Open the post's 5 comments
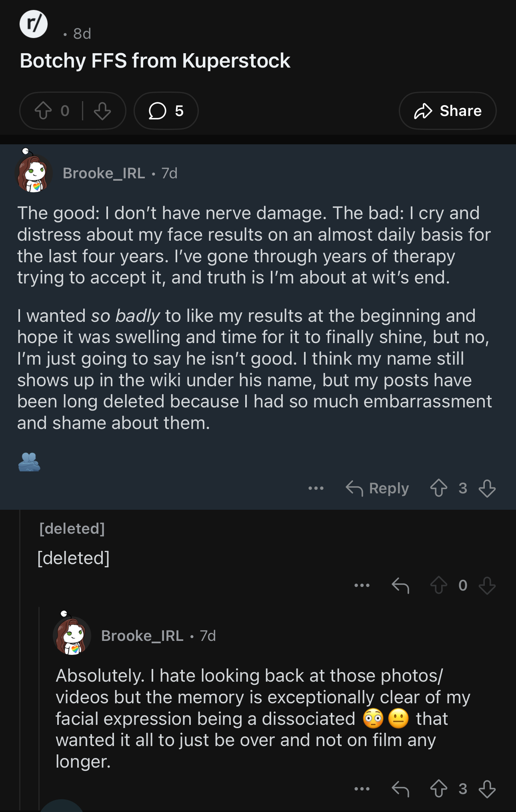This screenshot has width=516, height=812. (x=166, y=111)
